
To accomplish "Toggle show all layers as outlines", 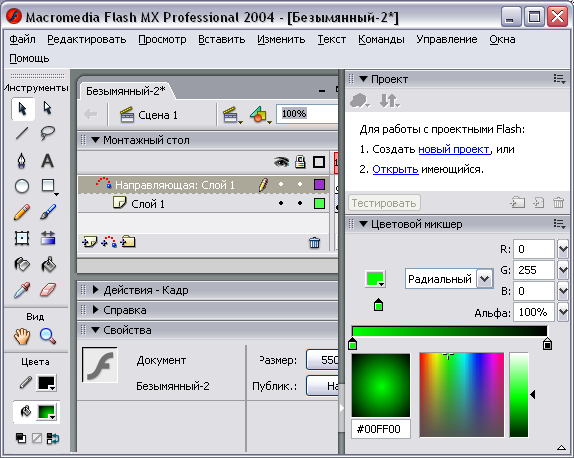I will point(319,162).
